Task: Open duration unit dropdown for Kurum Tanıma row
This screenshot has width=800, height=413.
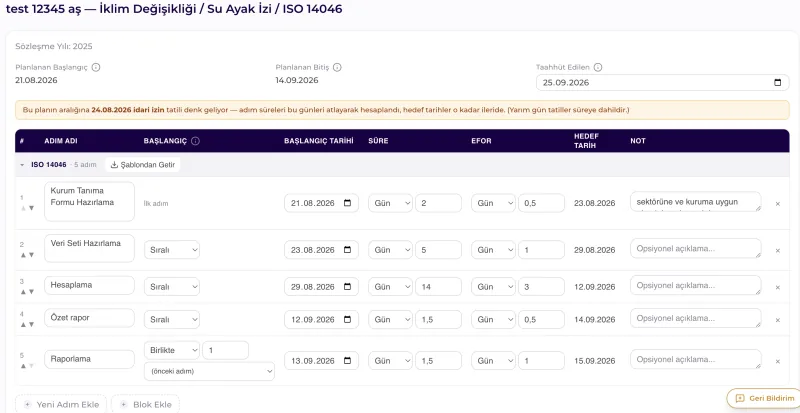Action: 390,203
